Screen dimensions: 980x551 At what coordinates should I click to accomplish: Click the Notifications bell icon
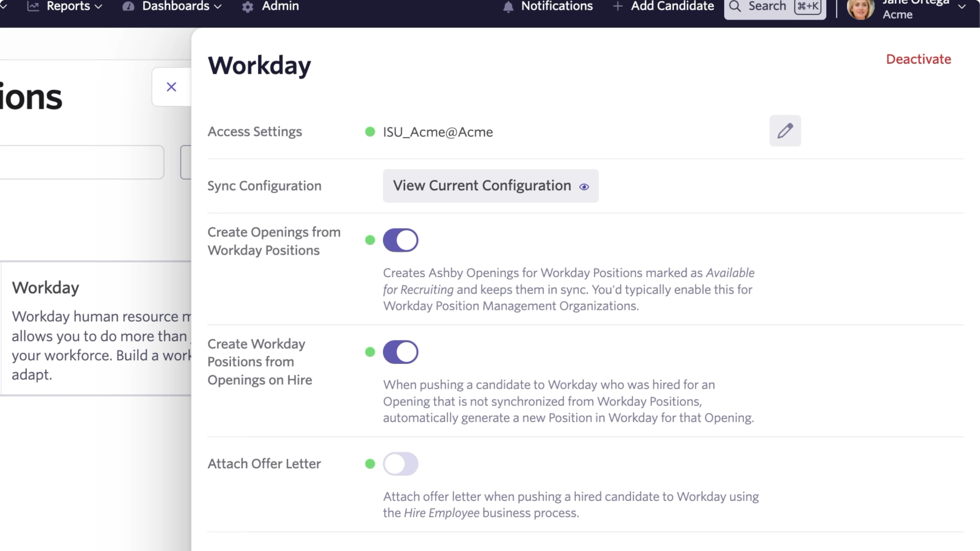508,7
